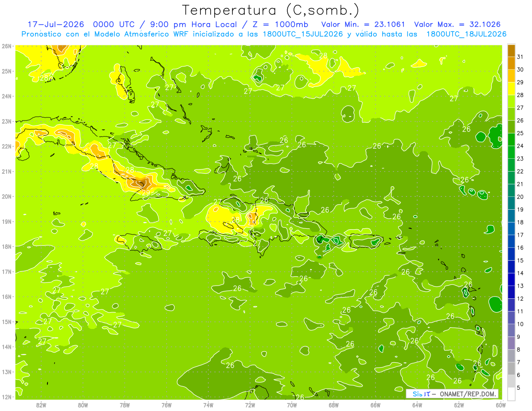Click the 64W longitude axis label
Image resolution: width=532 pixels, height=411 pixels.
pos(417,405)
